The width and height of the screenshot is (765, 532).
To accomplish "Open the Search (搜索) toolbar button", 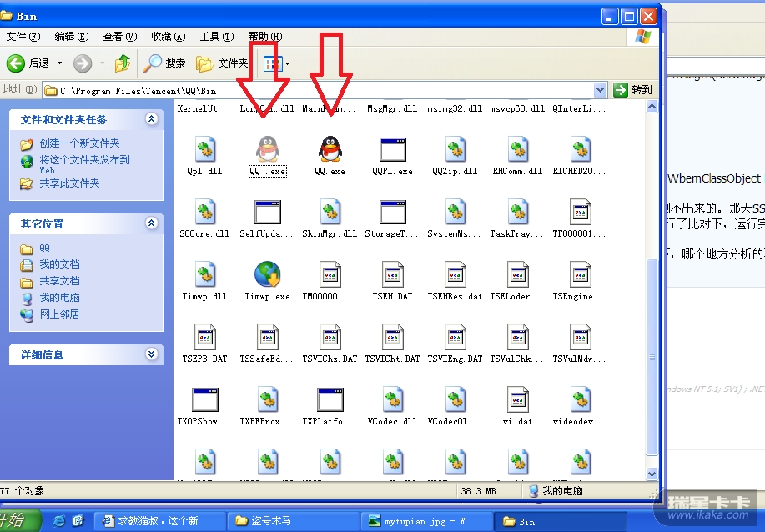I will pos(164,63).
